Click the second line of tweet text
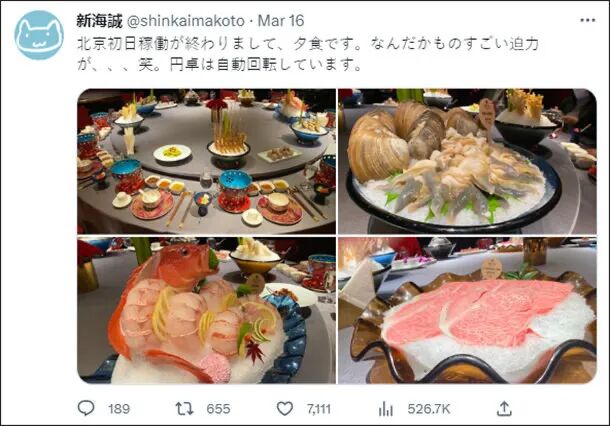 pos(219,64)
